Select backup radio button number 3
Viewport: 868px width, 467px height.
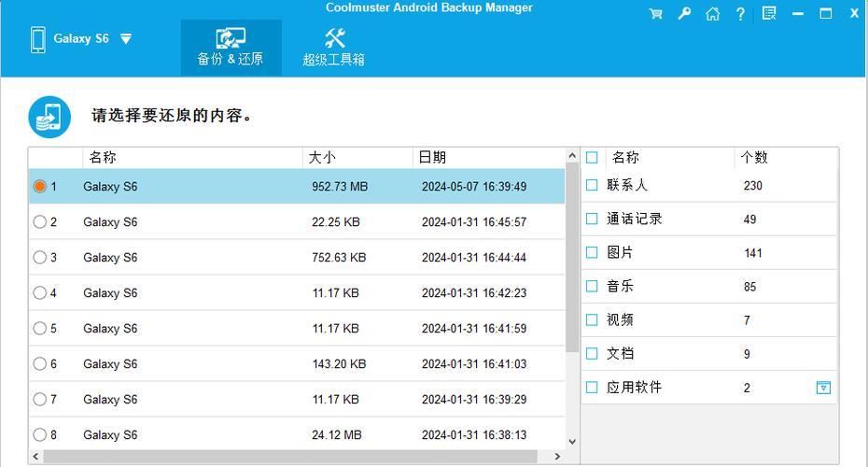39,257
